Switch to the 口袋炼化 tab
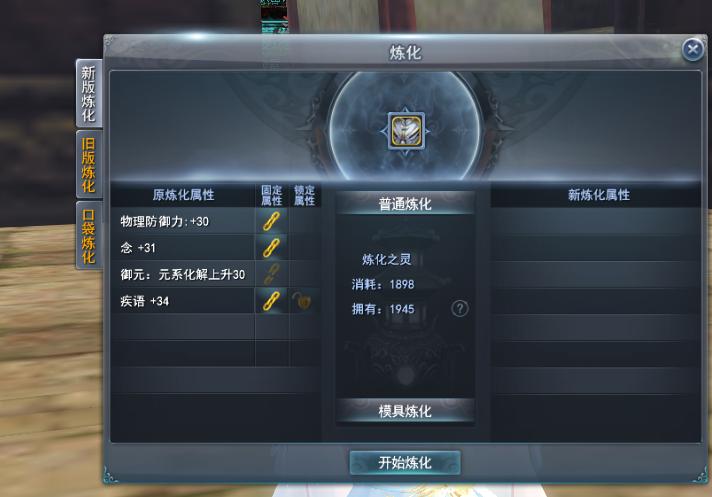Screen dimensions: 712x497 point(89,236)
